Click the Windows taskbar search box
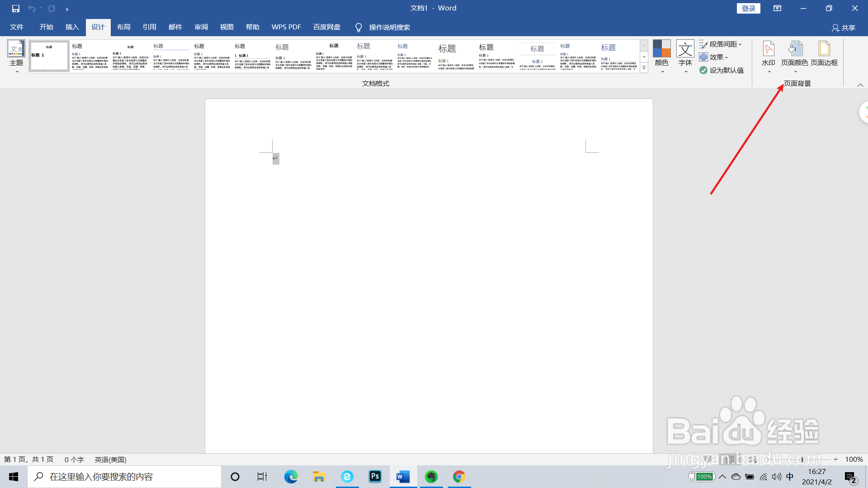Image resolution: width=868 pixels, height=488 pixels. point(124,477)
